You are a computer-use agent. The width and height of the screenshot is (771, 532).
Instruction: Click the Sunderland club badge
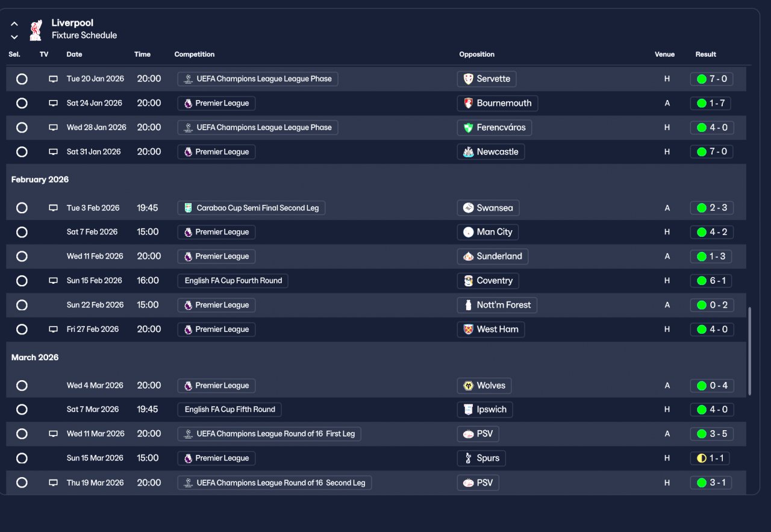pyautogui.click(x=468, y=257)
